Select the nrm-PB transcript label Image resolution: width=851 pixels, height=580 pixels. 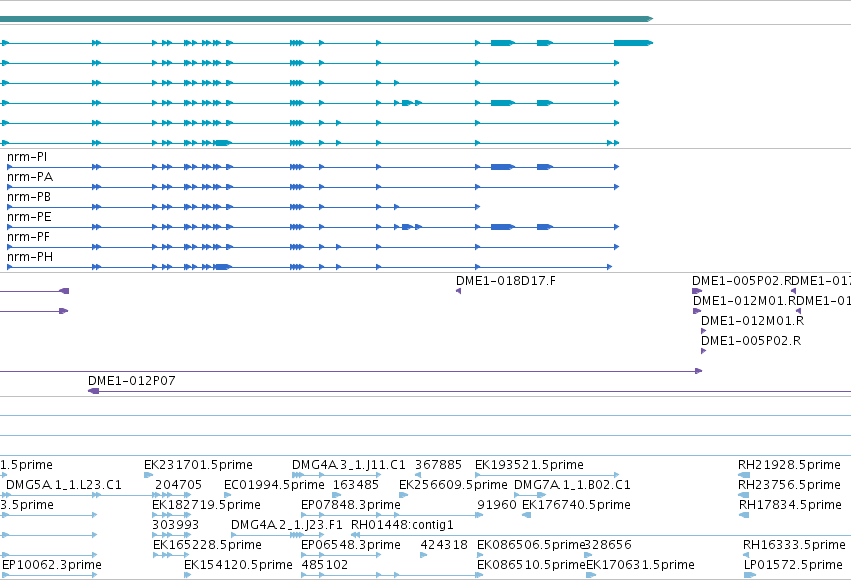[x=29, y=197]
